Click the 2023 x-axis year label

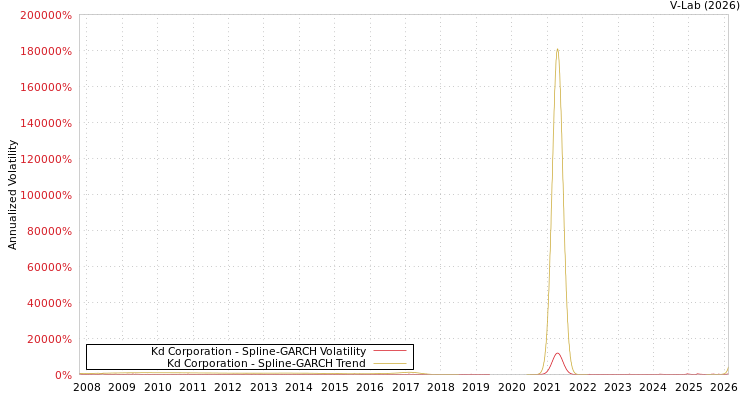click(x=618, y=387)
